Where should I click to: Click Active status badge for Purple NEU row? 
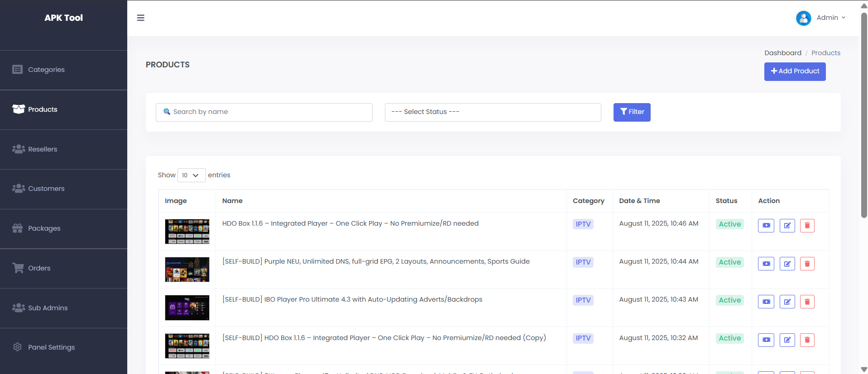click(x=729, y=262)
